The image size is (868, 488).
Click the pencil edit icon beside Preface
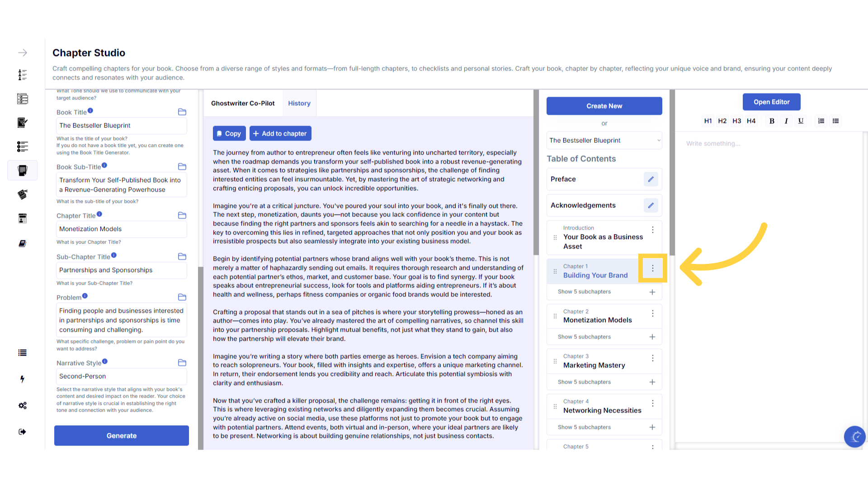[651, 179]
